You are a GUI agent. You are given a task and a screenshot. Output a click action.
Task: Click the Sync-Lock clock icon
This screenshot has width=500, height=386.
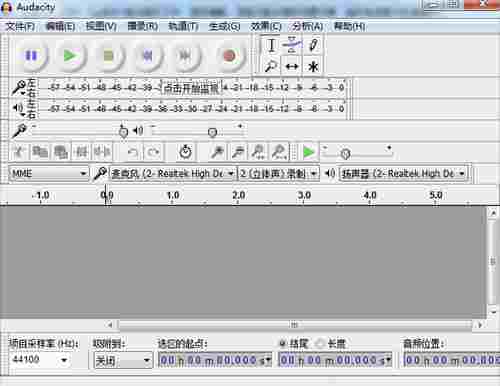[185, 152]
